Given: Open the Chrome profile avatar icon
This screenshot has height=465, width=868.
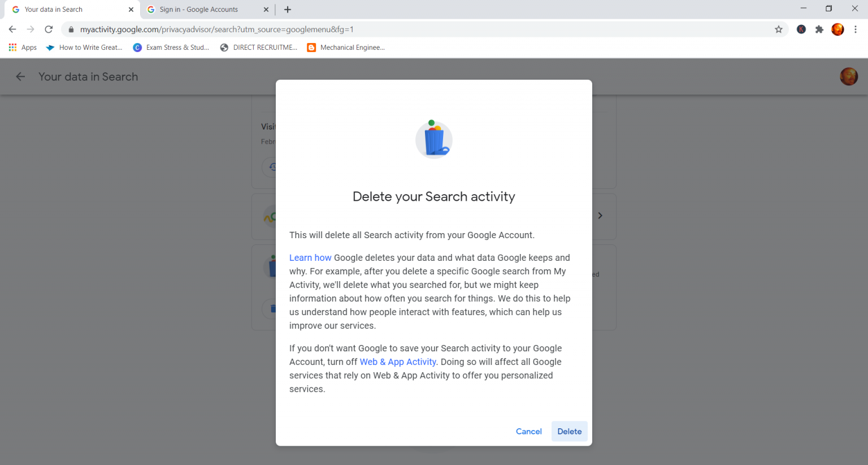Looking at the screenshot, I should 837,29.
